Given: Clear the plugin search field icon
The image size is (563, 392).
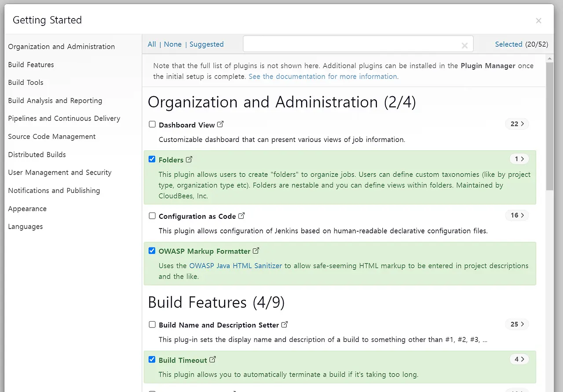Looking at the screenshot, I should point(464,45).
